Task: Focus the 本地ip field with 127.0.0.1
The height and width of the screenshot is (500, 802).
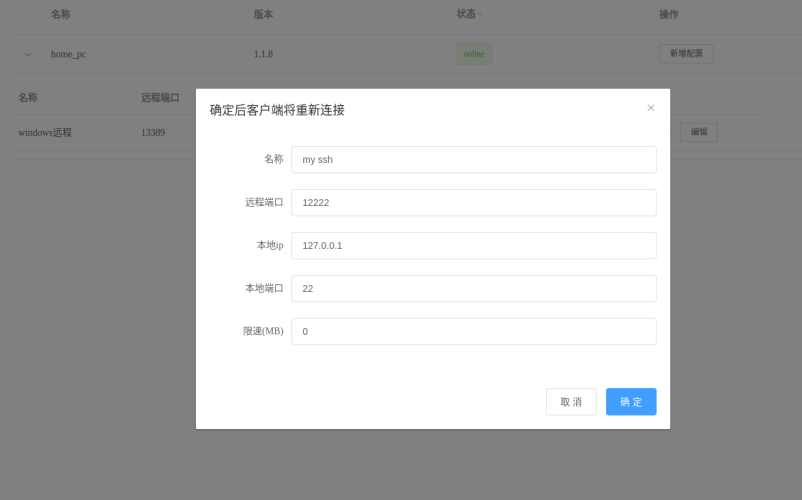Action: click(x=474, y=245)
